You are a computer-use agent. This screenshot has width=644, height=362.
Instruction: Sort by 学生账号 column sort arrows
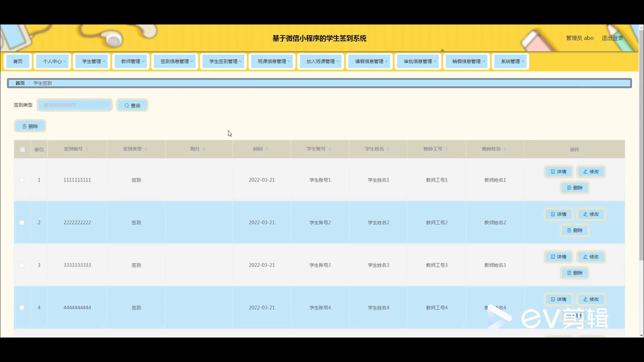click(x=330, y=149)
